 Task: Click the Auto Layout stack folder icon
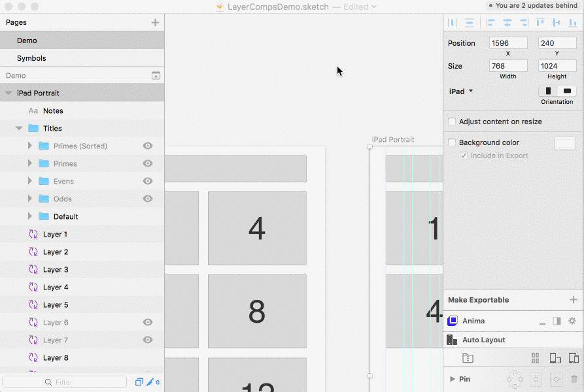tap(468, 358)
